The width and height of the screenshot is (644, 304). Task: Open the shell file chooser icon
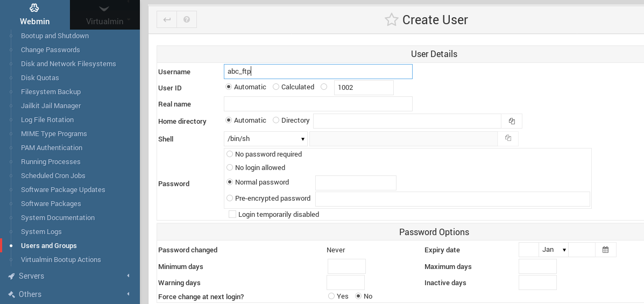point(508,138)
